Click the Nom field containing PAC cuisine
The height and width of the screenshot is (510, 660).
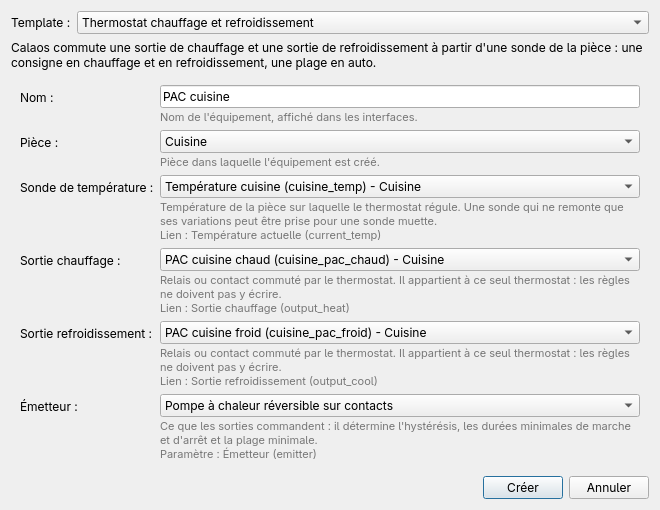pos(399,97)
